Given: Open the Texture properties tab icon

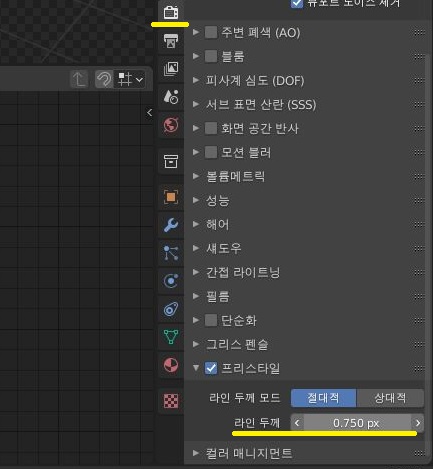Looking at the screenshot, I should 171,400.
